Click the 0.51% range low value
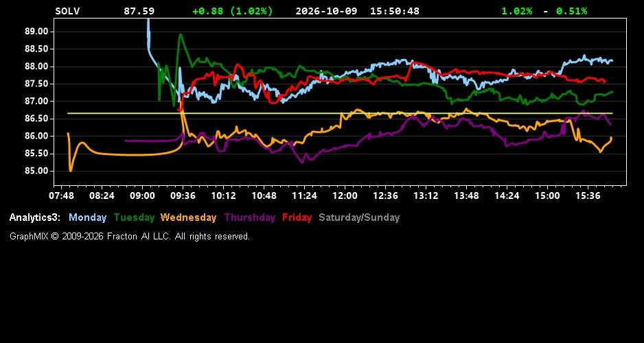The height and width of the screenshot is (343, 644). click(x=572, y=11)
